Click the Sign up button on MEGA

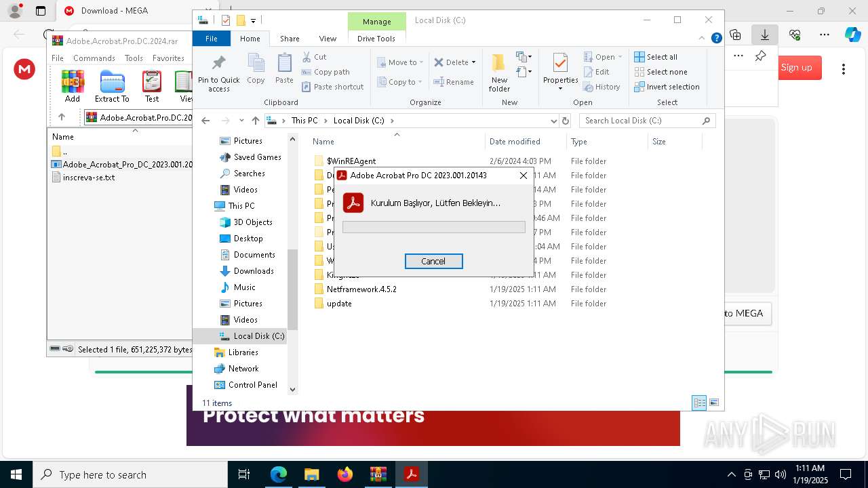796,67
